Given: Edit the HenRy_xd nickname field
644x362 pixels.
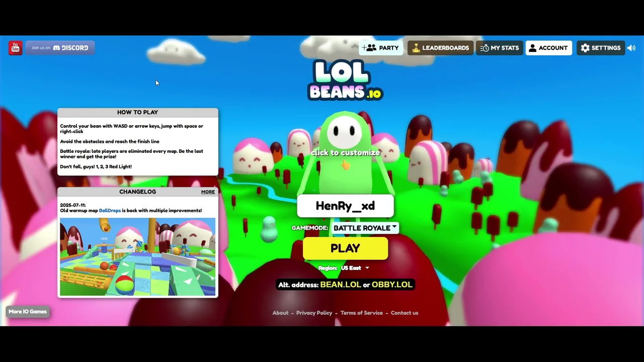Looking at the screenshot, I should pos(345,206).
